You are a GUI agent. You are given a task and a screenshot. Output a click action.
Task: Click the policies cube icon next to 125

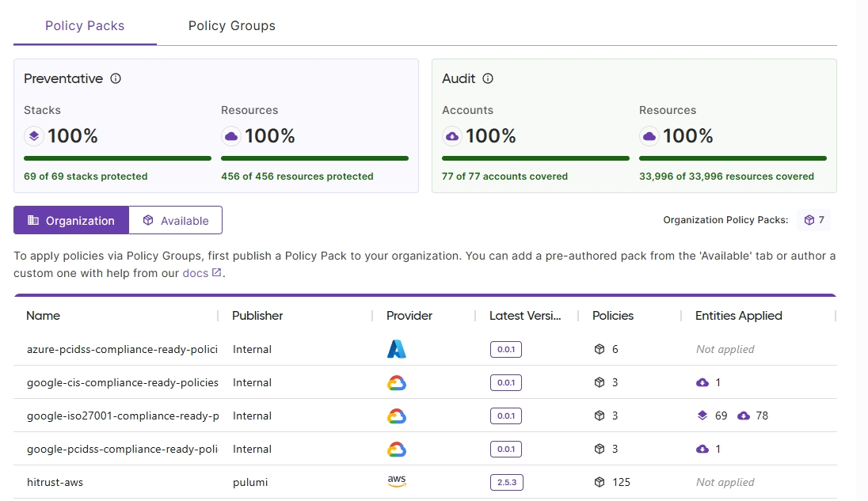pyautogui.click(x=600, y=481)
